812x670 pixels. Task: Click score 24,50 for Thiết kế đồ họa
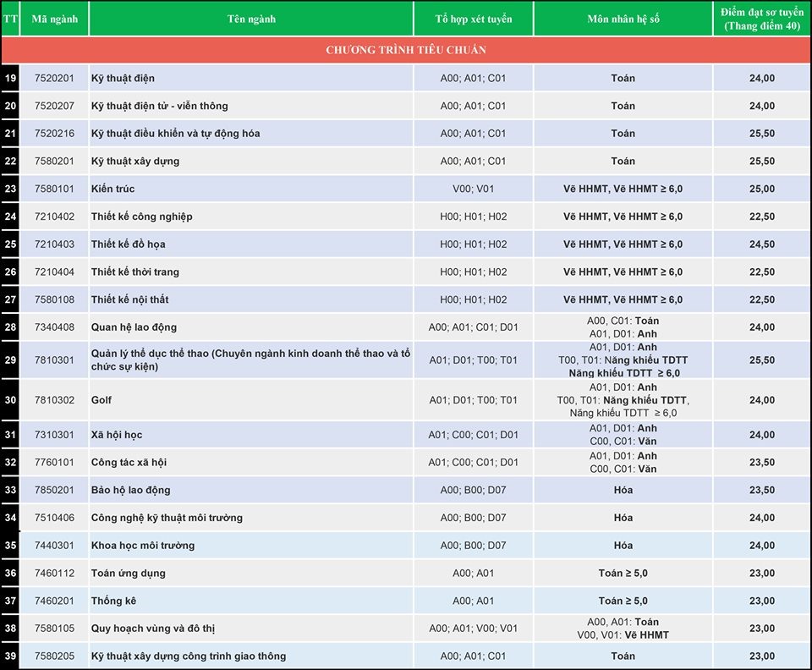[x=762, y=244]
